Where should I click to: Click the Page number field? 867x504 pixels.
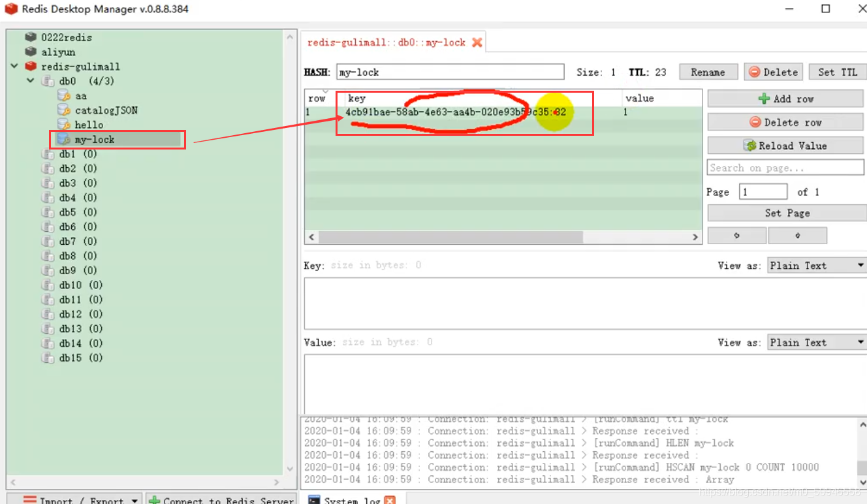click(763, 192)
